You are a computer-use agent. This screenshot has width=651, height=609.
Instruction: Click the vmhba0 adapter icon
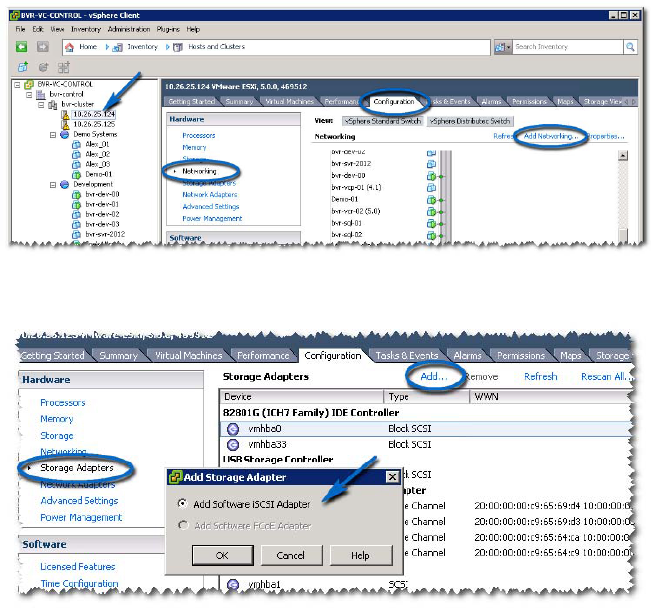click(233, 429)
